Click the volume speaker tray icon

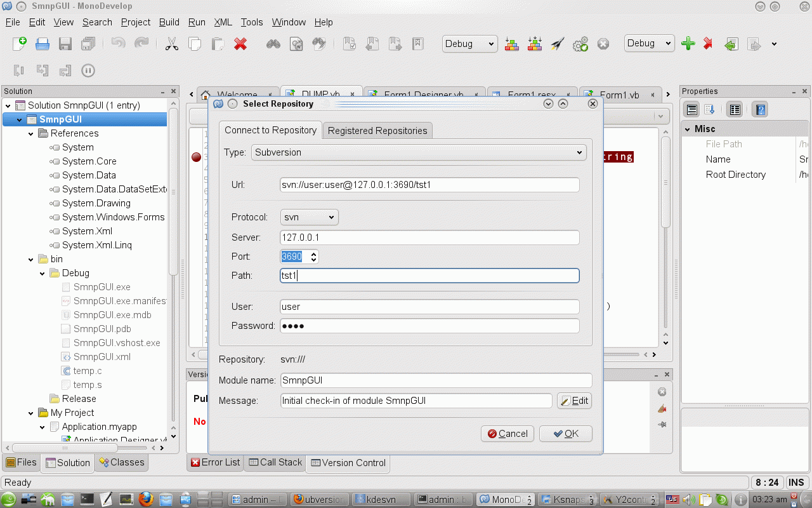click(689, 499)
